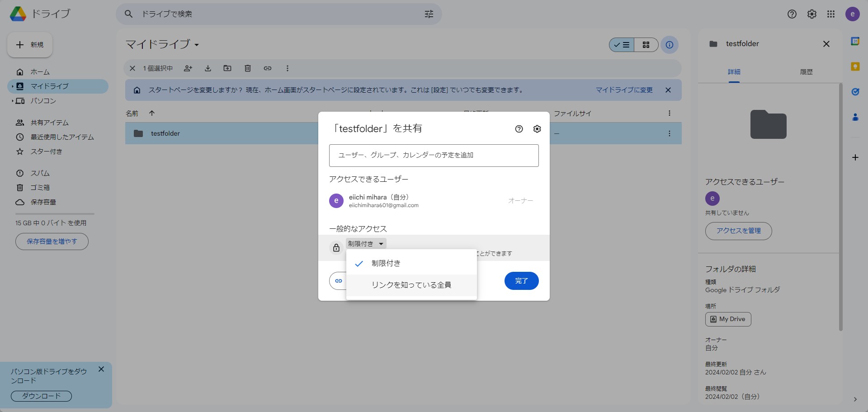
Task: Open more actions menu in selection toolbar
Action: [287, 68]
